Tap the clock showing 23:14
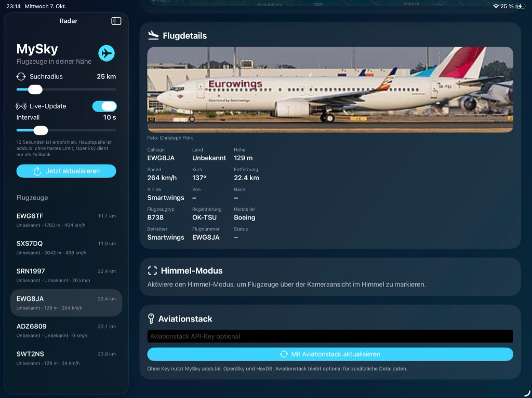The height and width of the screenshot is (398, 532). (13, 6)
